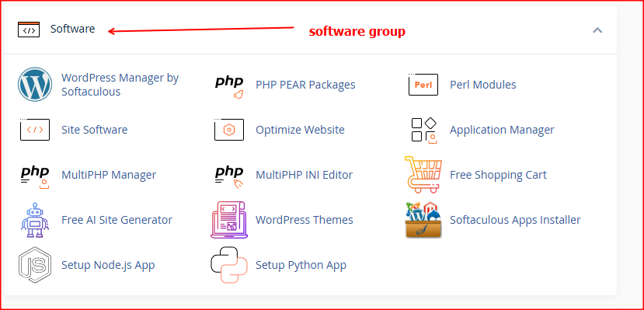Click the MultiPHP Manager icon
This screenshot has width=644, height=310.
click(x=35, y=177)
